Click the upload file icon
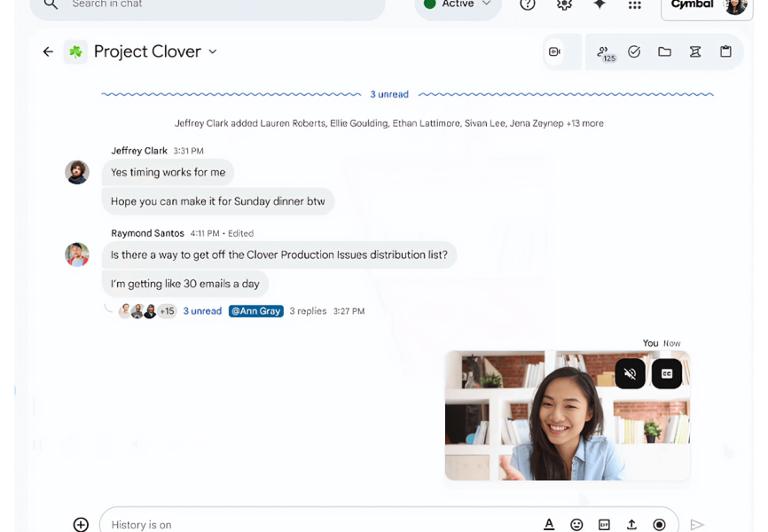The image size is (768, 532). [631, 525]
